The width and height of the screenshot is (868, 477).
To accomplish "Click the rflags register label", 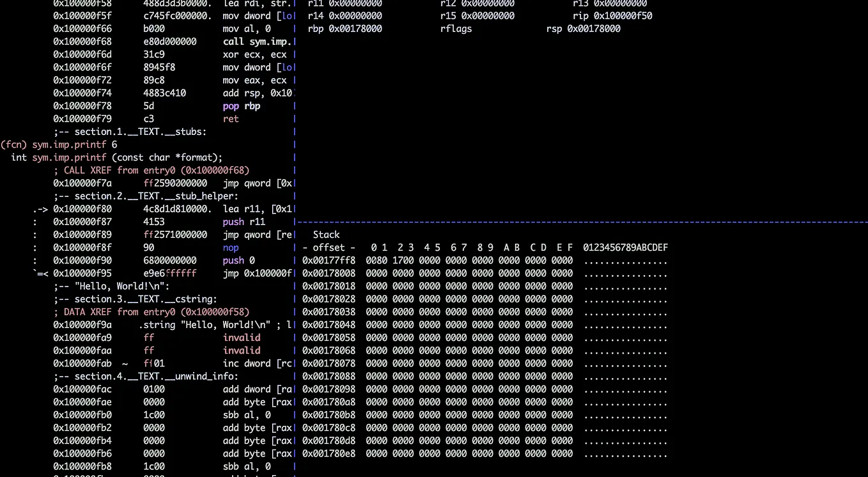I will pyautogui.click(x=455, y=29).
